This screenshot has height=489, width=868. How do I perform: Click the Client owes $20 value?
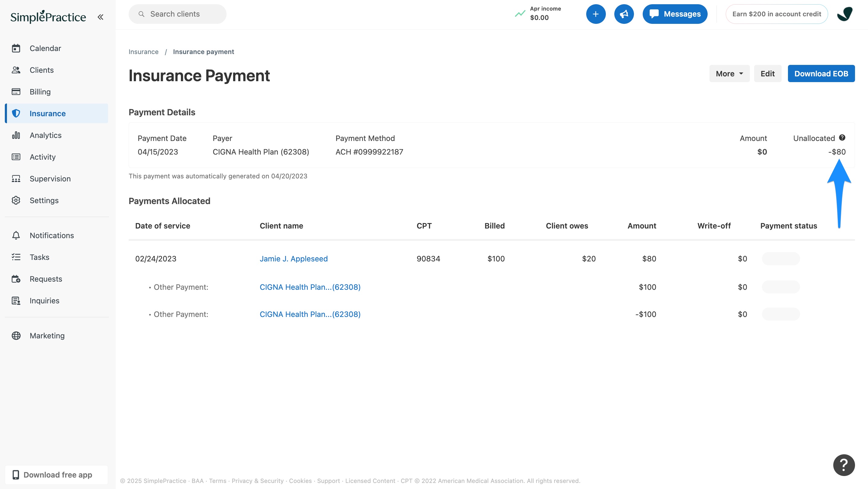[x=589, y=259]
